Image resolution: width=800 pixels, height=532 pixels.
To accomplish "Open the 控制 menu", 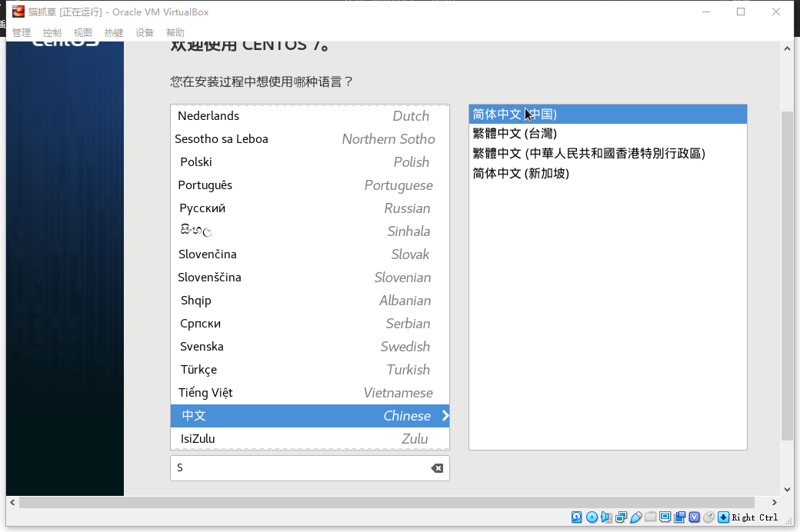I will 52,32.
